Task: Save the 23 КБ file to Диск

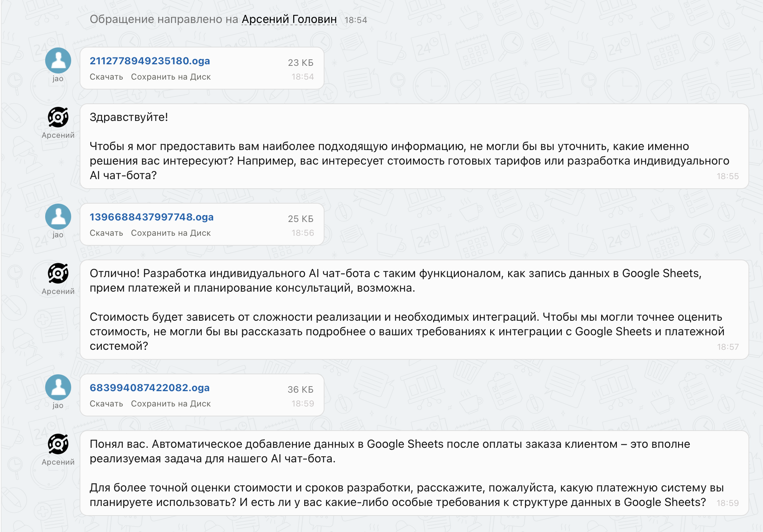Action: point(171,77)
